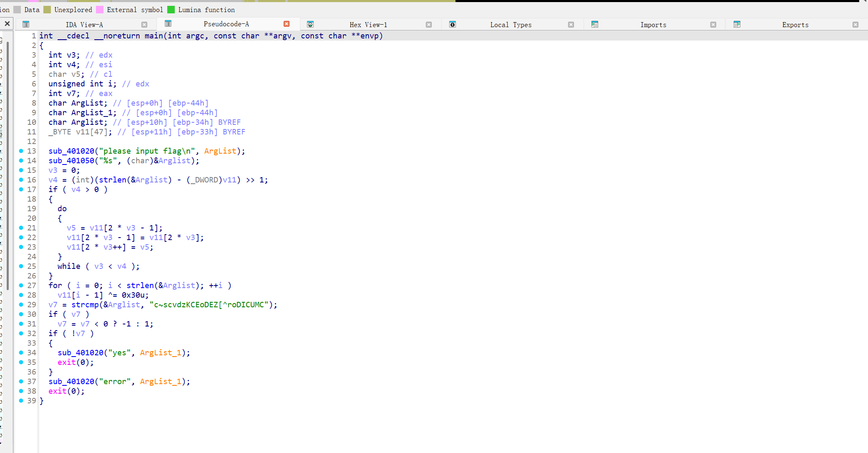The width and height of the screenshot is (868, 453).
Task: Toggle breakpoint dot on line 29
Action: (21, 304)
